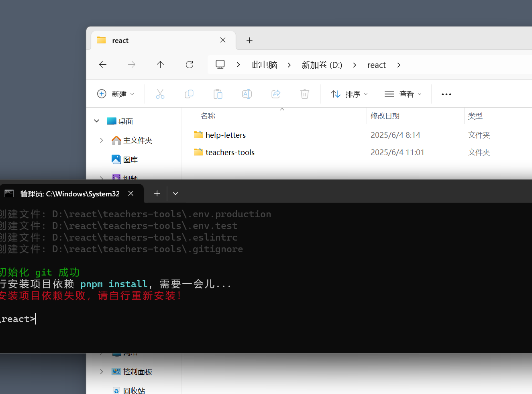The width and height of the screenshot is (532, 394).
Task: Sort by 类型 column header
Action: (x=475, y=116)
